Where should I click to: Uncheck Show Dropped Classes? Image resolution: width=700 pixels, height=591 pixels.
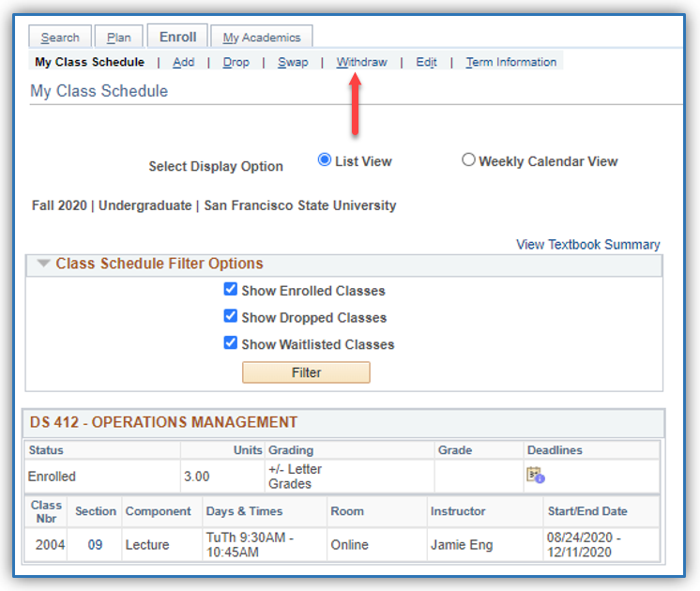230,316
